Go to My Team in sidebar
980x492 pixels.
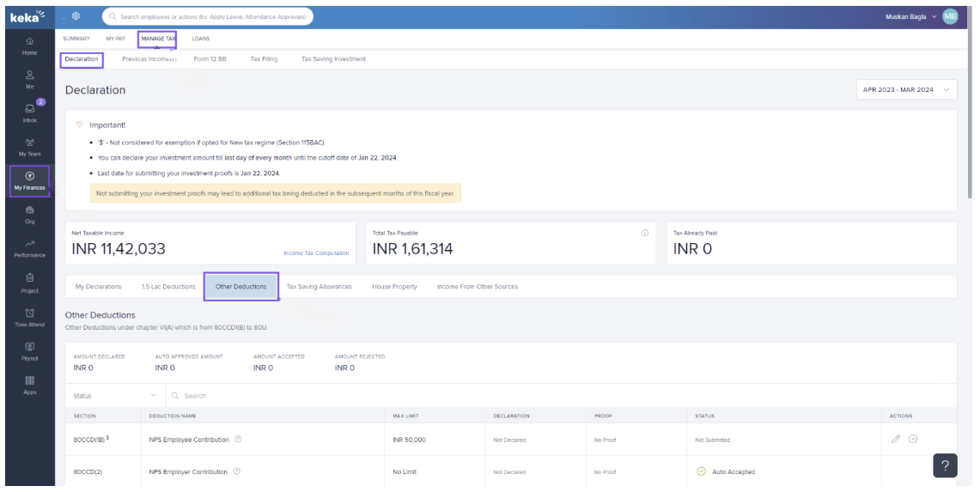pos(30,143)
